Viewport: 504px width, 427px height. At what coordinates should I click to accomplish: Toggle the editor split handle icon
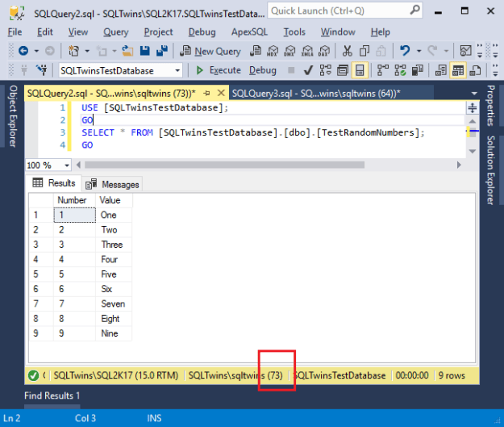click(x=473, y=108)
